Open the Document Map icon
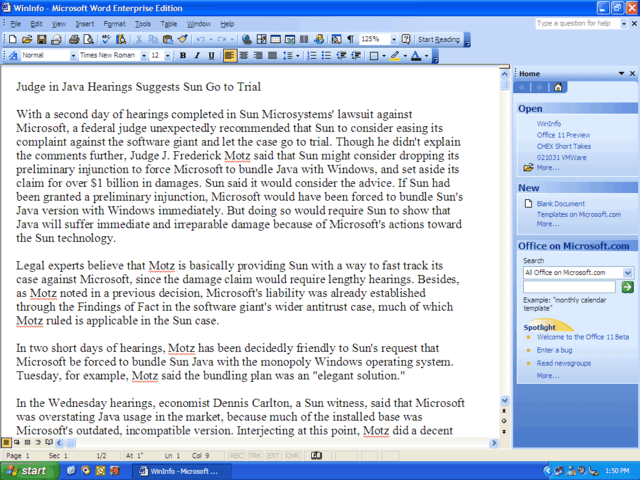The height and width of the screenshot is (480, 640). click(336, 39)
